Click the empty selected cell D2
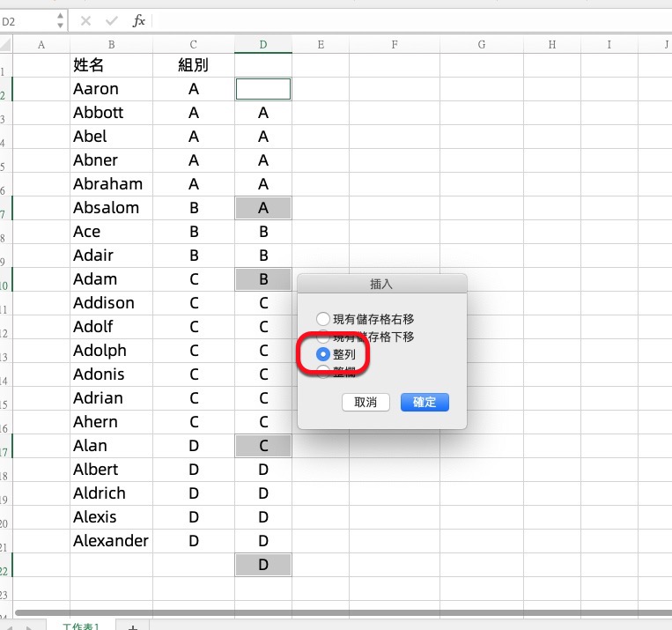The width and height of the screenshot is (672, 630). coord(263,89)
